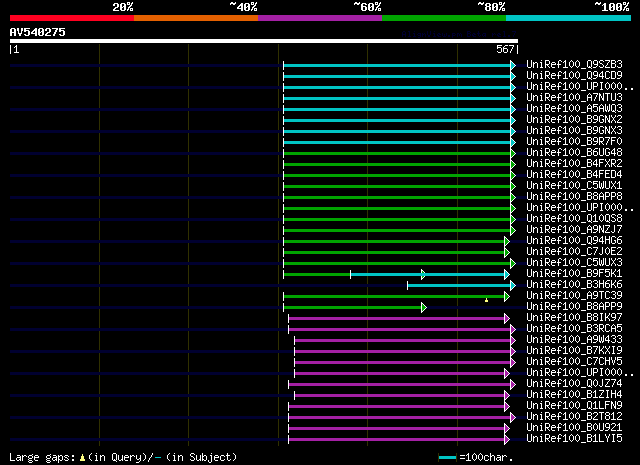Select the UniRef100_B7KXI9 label

pos(574,351)
